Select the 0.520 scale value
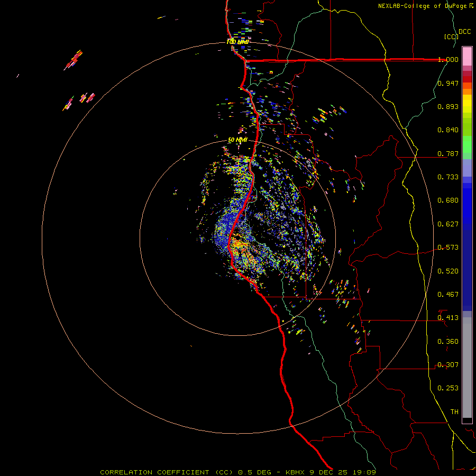The height and width of the screenshot is (476, 476). pos(448,271)
